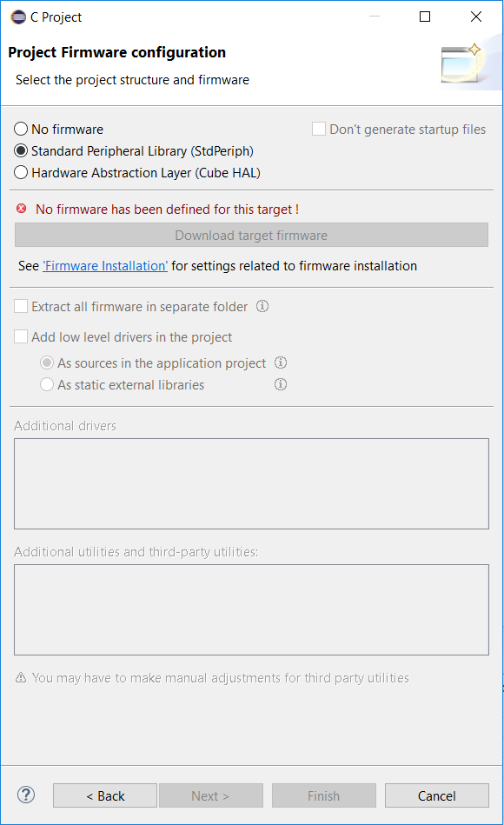This screenshot has width=504, height=825.
Task: Click inside the Additional drivers list box
Action: [251, 483]
